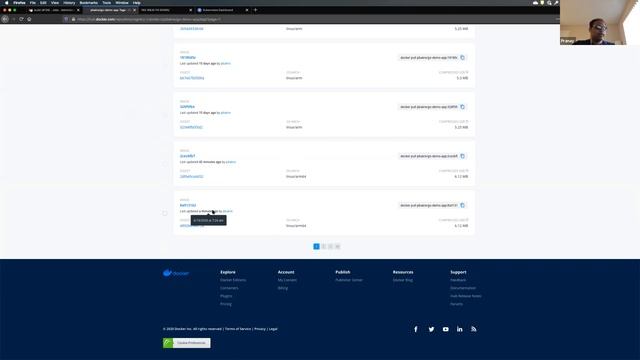Screen dimensions: 640x360
Task: Open Billing footer link
Action: (x=283, y=288)
